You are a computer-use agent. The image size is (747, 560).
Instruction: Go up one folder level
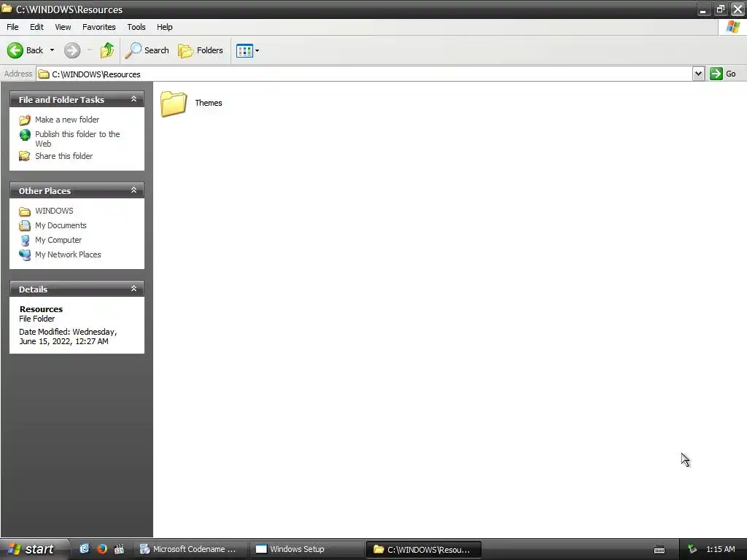pyautogui.click(x=107, y=50)
